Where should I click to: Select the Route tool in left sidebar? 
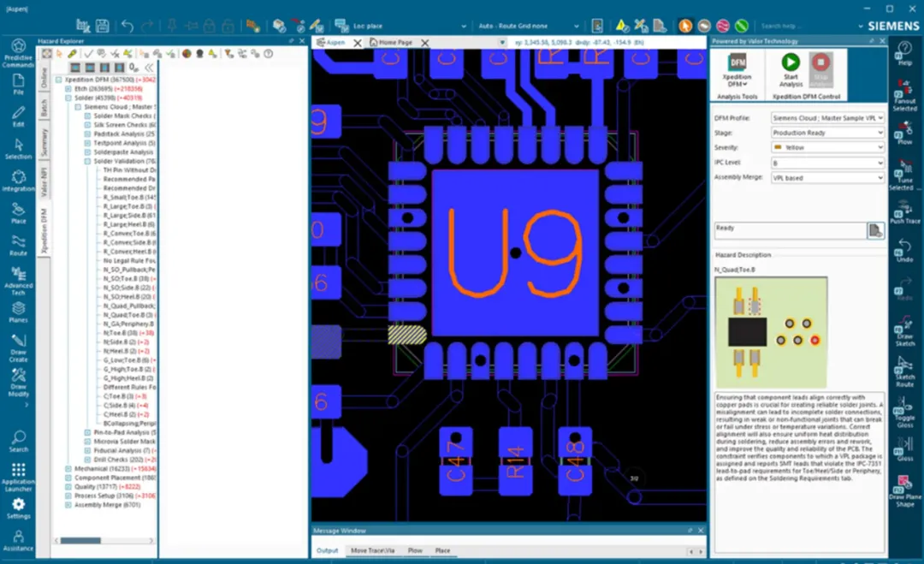coord(18,246)
